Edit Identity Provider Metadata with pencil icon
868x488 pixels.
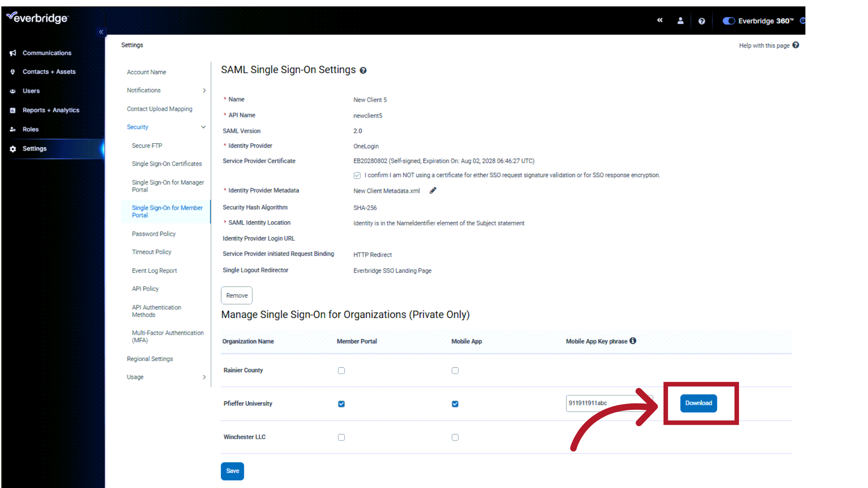pyautogui.click(x=433, y=190)
